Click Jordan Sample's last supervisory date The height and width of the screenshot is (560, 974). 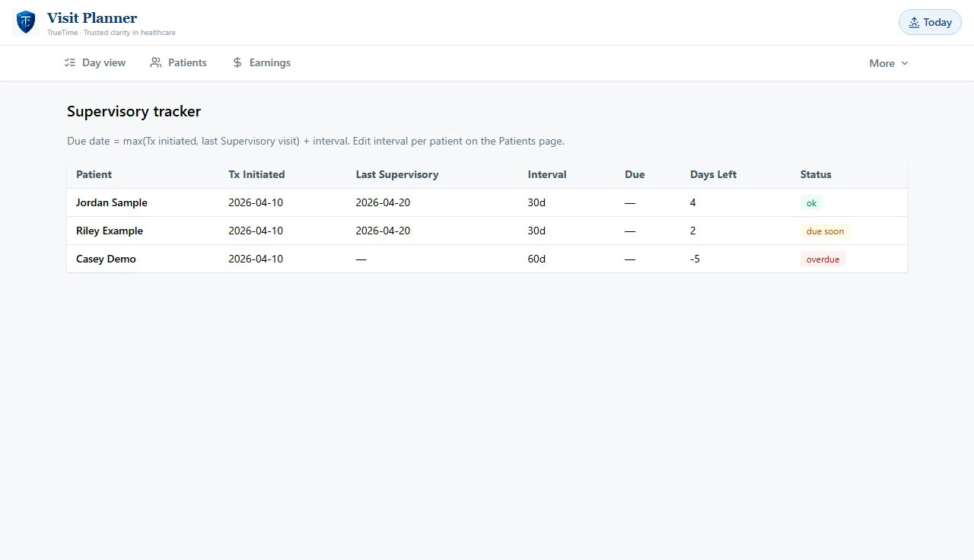click(383, 202)
